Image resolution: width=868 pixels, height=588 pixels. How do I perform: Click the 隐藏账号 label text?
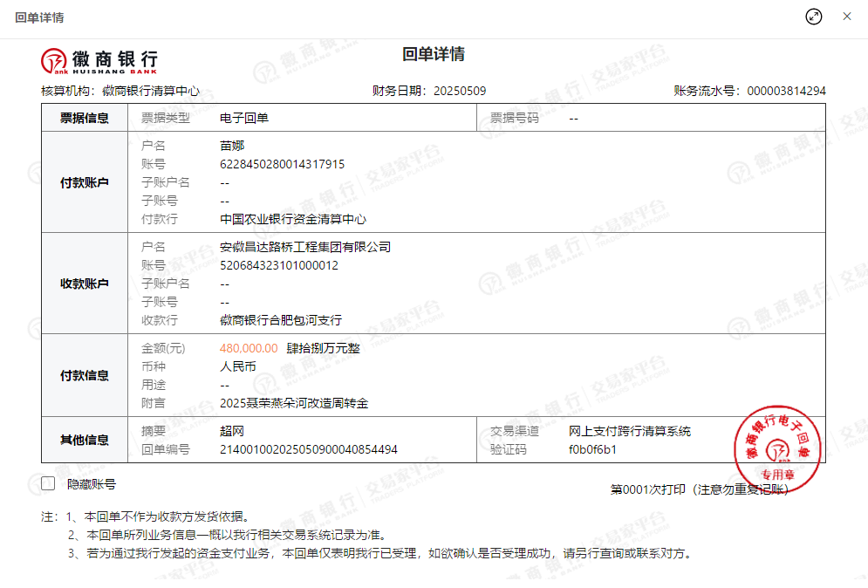pyautogui.click(x=92, y=484)
